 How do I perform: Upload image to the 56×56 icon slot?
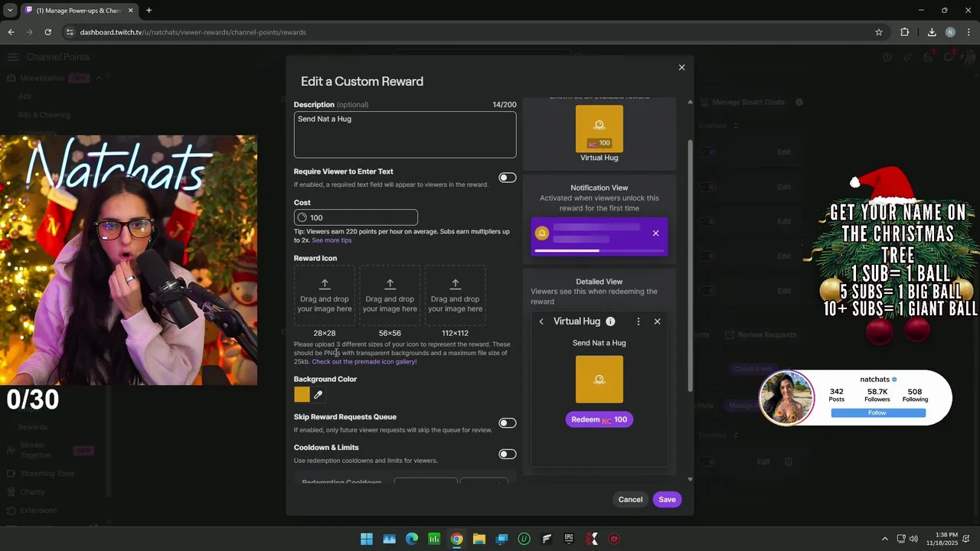(390, 295)
